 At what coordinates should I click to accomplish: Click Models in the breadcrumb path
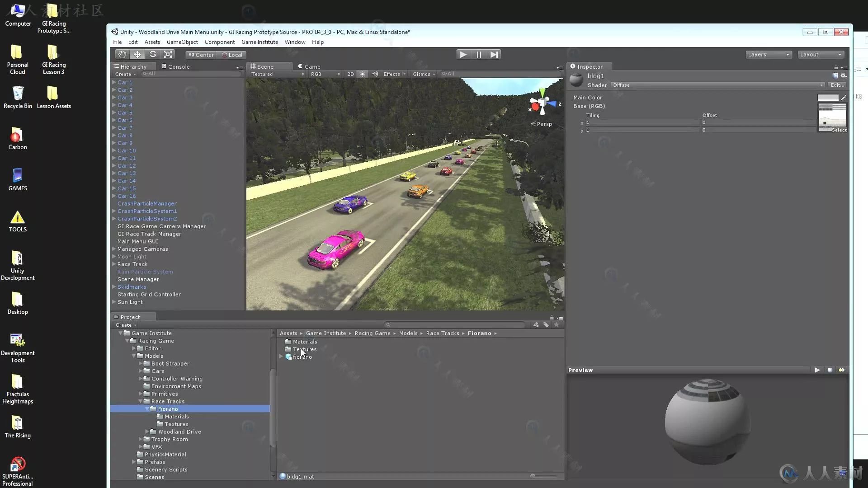pyautogui.click(x=408, y=333)
